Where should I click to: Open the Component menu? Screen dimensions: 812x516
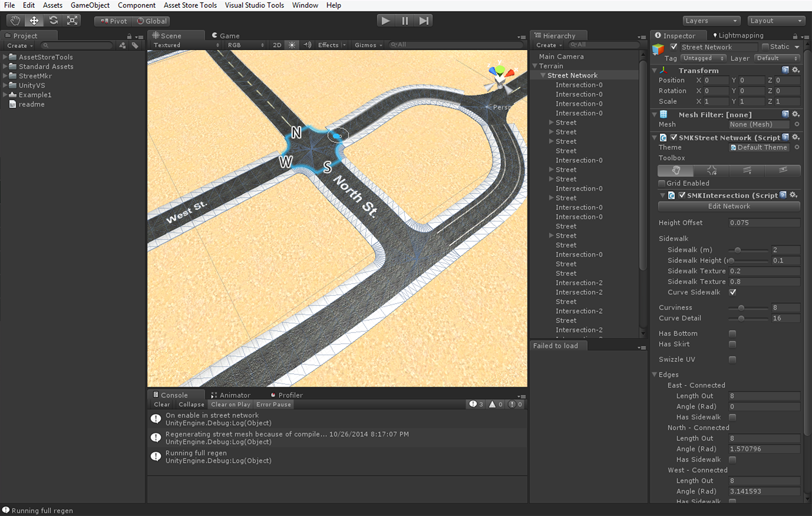[x=137, y=5]
